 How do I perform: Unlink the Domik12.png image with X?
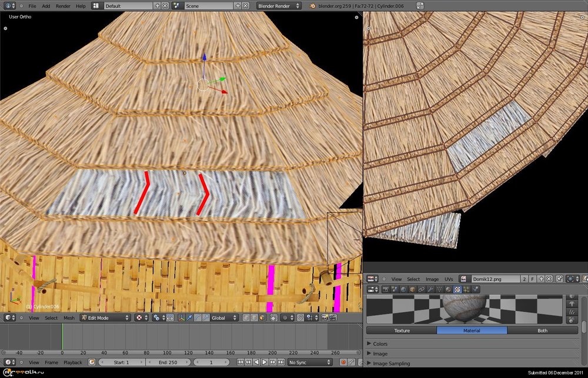(x=549, y=279)
